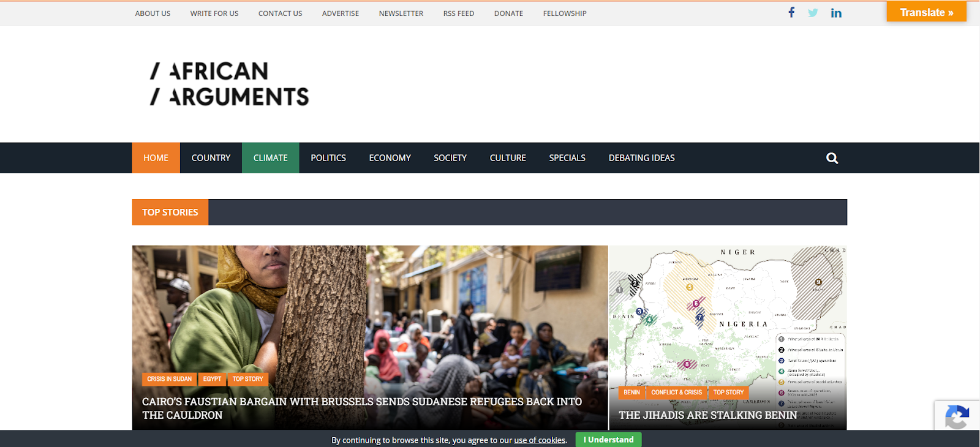Open the Translate button
Viewport: 980px width, 447px height.
click(x=926, y=12)
